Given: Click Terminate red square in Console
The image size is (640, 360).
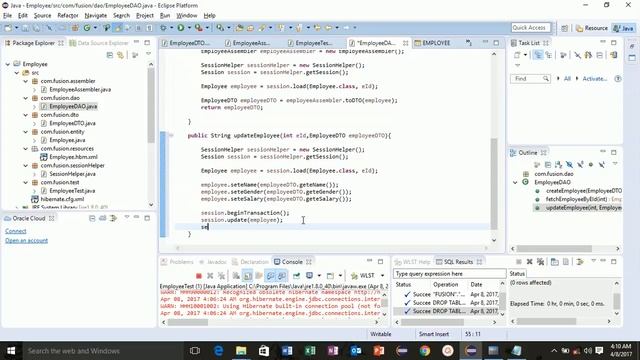Looking at the screenshot, I should (x=199, y=276).
